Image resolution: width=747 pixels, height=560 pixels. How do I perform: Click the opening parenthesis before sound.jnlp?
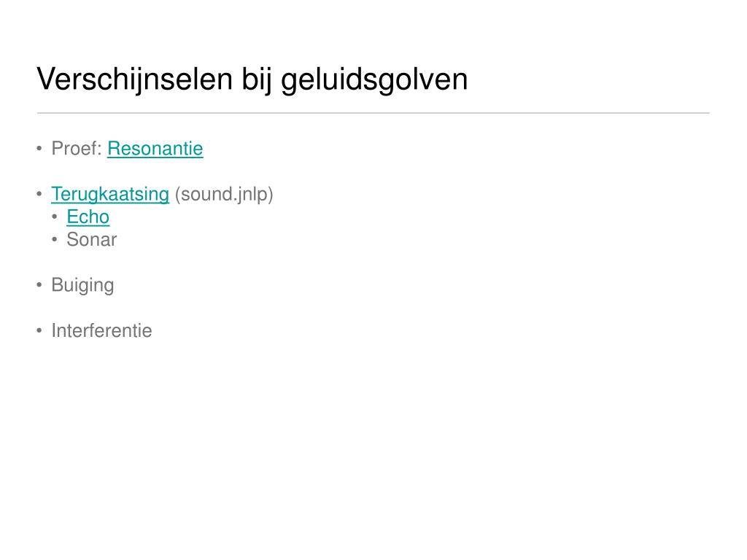[x=177, y=195]
